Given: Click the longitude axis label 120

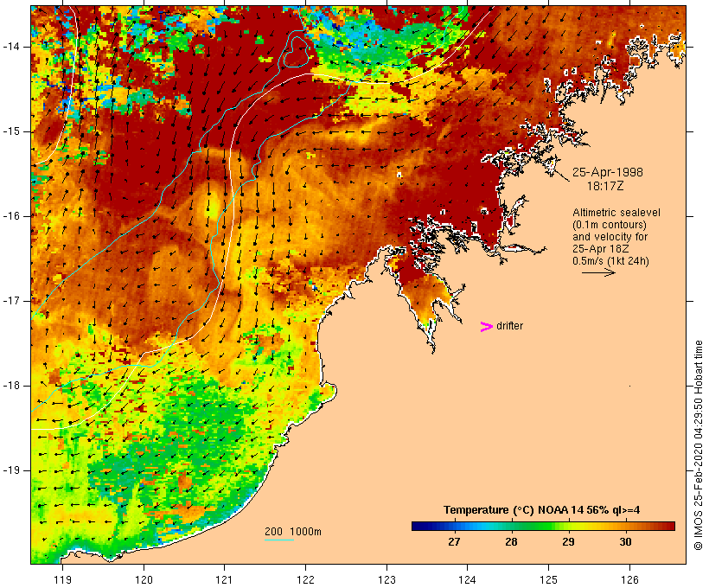Looking at the screenshot, I should pyautogui.click(x=144, y=579).
